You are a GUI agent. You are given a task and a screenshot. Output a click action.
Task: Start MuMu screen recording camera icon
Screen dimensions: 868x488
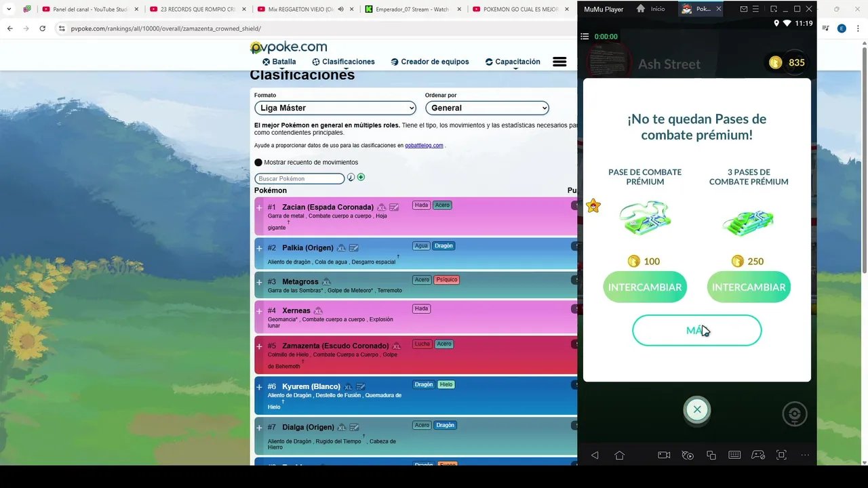pos(664,455)
